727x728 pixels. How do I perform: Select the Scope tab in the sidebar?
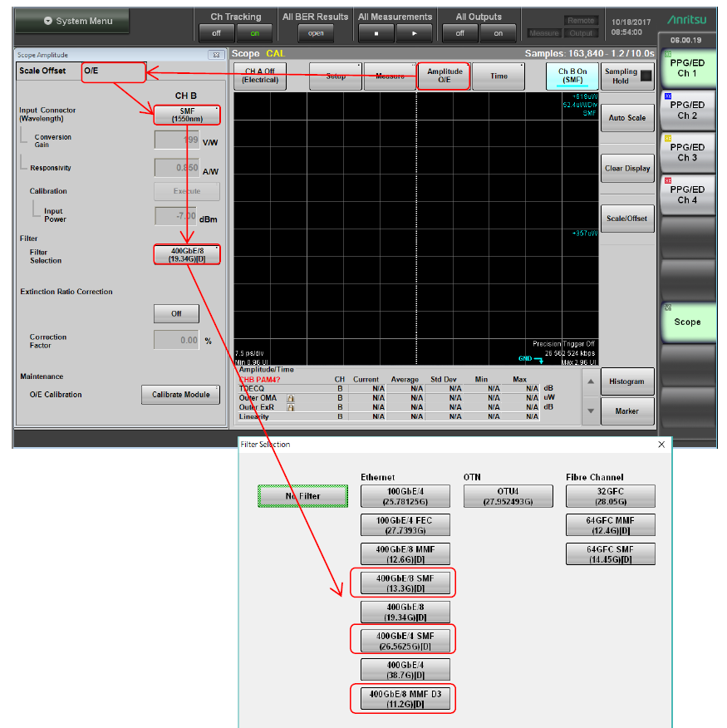pyautogui.click(x=687, y=322)
